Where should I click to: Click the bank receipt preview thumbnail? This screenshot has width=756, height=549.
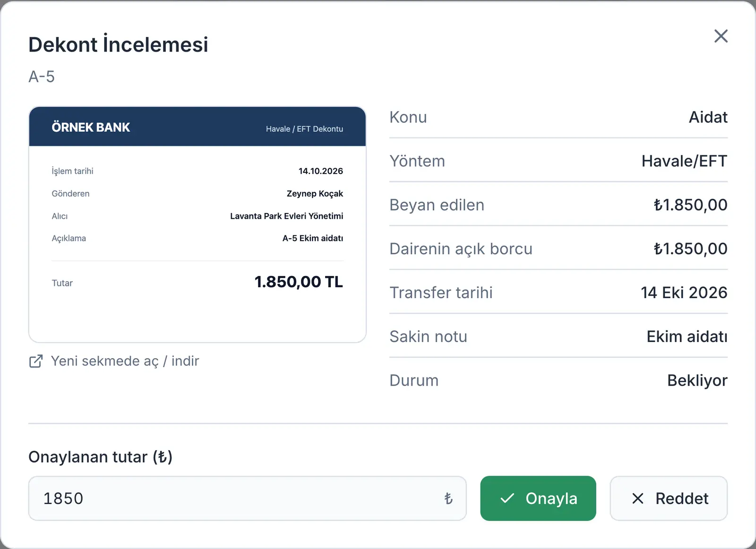(198, 224)
